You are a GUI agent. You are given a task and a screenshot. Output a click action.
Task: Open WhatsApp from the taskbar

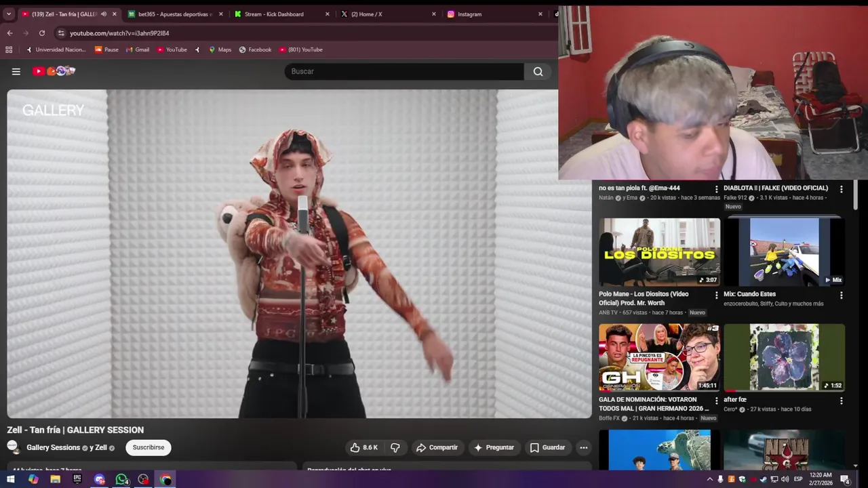121,479
